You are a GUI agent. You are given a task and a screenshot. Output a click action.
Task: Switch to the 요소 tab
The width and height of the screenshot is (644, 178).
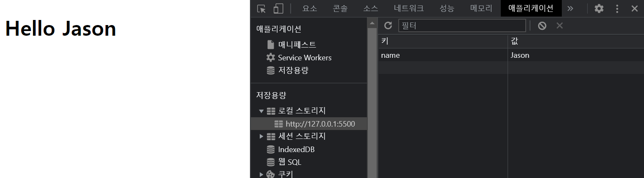pyautogui.click(x=310, y=8)
